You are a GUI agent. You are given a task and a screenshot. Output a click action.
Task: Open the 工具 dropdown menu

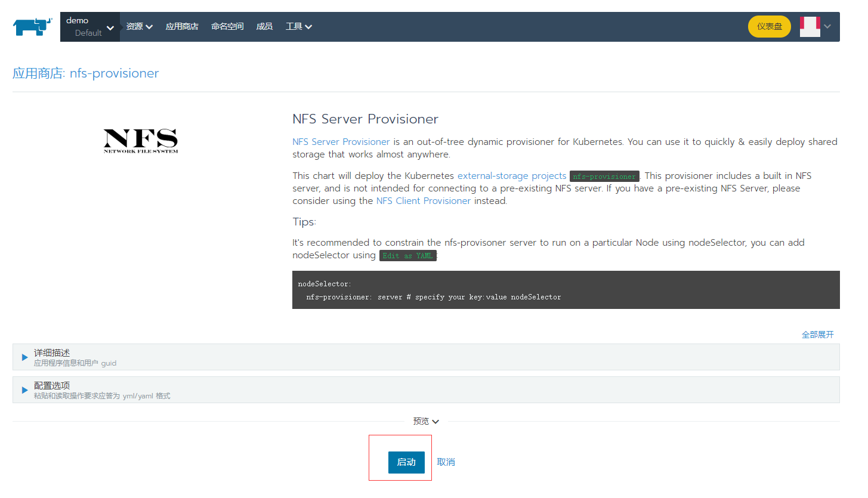pos(299,26)
